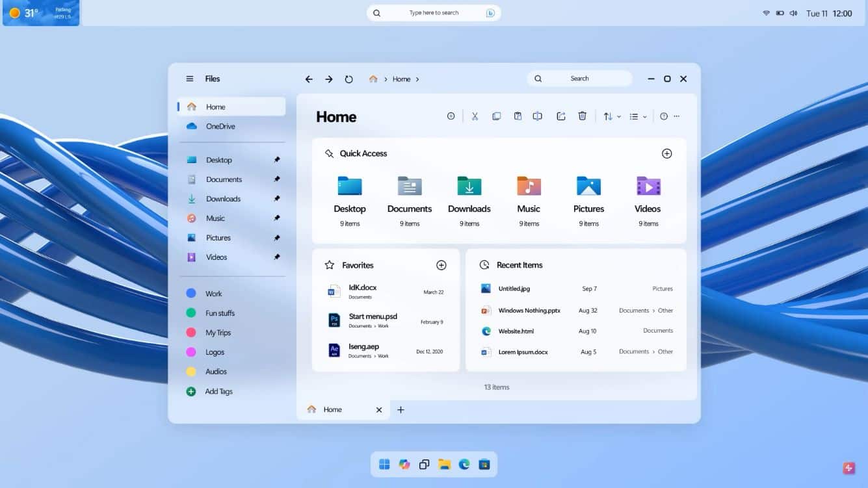868x488 pixels.
Task: Select the Rename icon in the toolbar
Action: click(x=538, y=116)
